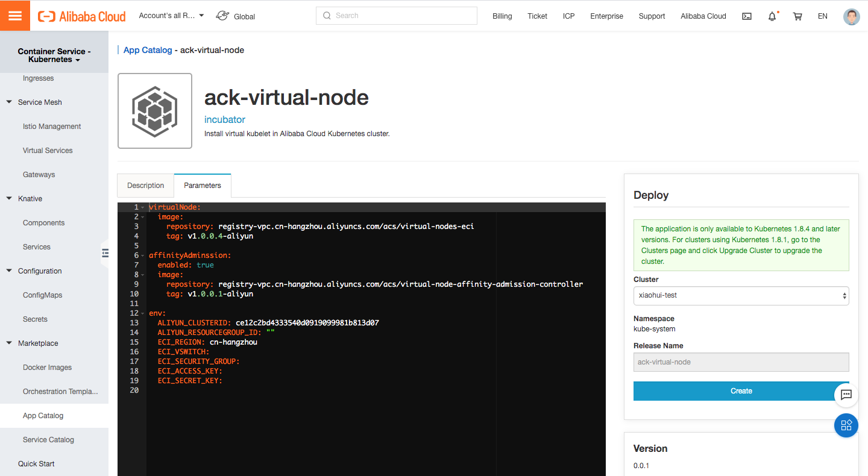The height and width of the screenshot is (476, 868).
Task: Open Docker Images
Action: [x=48, y=368]
